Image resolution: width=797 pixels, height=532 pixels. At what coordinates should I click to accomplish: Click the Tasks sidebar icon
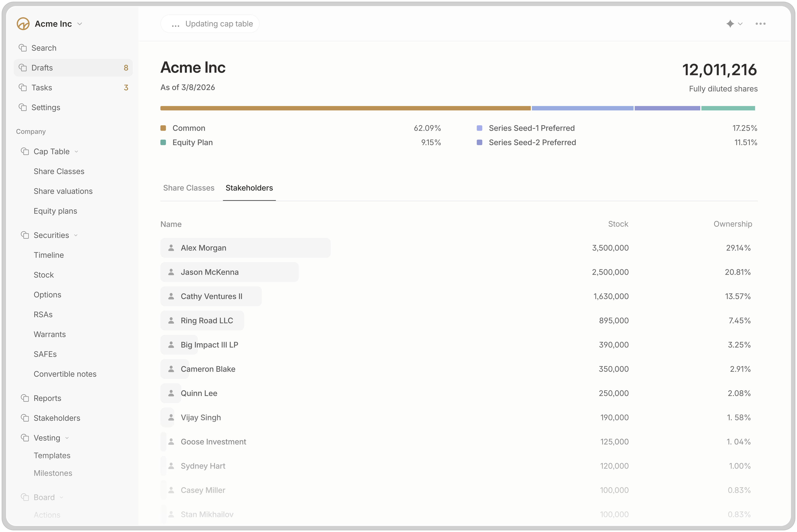tap(23, 88)
